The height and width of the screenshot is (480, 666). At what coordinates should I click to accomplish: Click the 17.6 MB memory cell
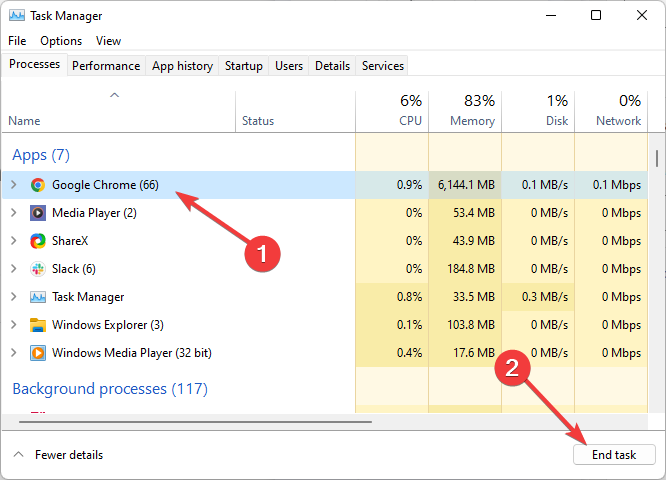pos(465,353)
